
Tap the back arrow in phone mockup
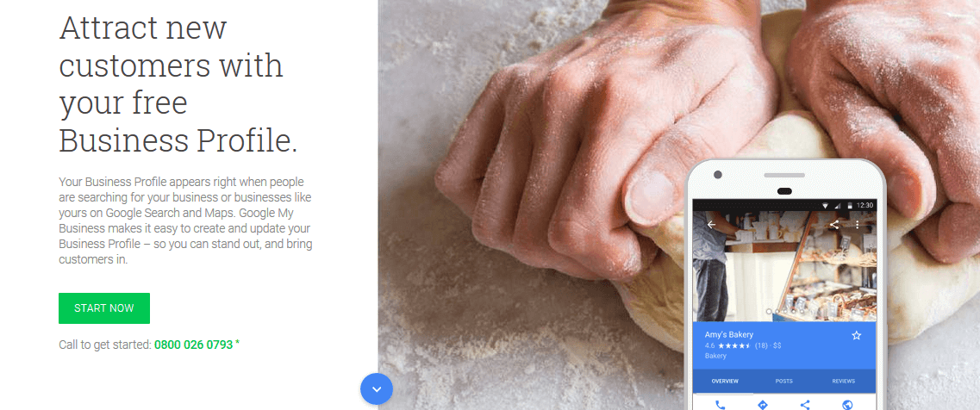(x=711, y=225)
